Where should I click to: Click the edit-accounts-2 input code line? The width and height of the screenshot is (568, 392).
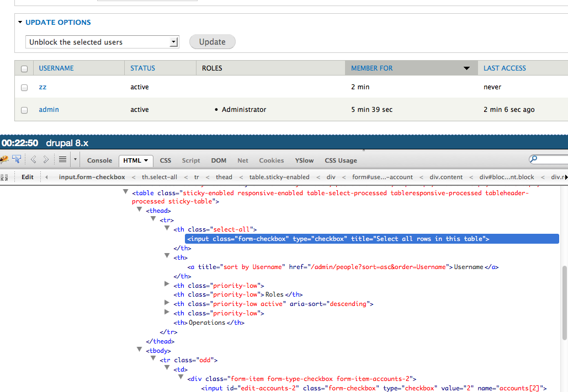tap(374, 388)
